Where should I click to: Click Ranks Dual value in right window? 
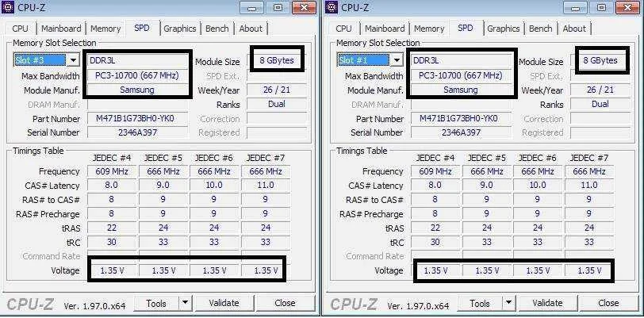(x=600, y=104)
